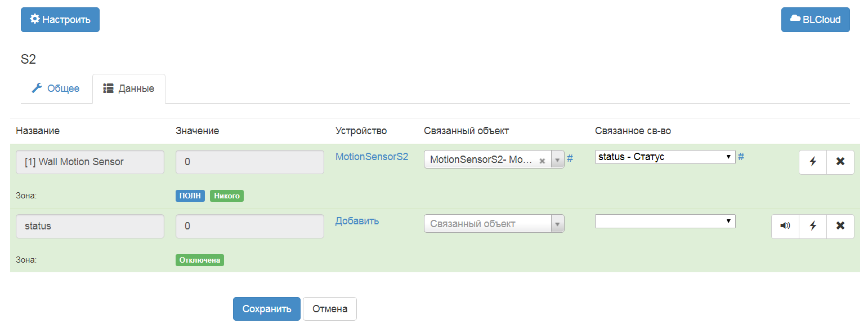Delete the Wall Motion Sensor row

840,162
